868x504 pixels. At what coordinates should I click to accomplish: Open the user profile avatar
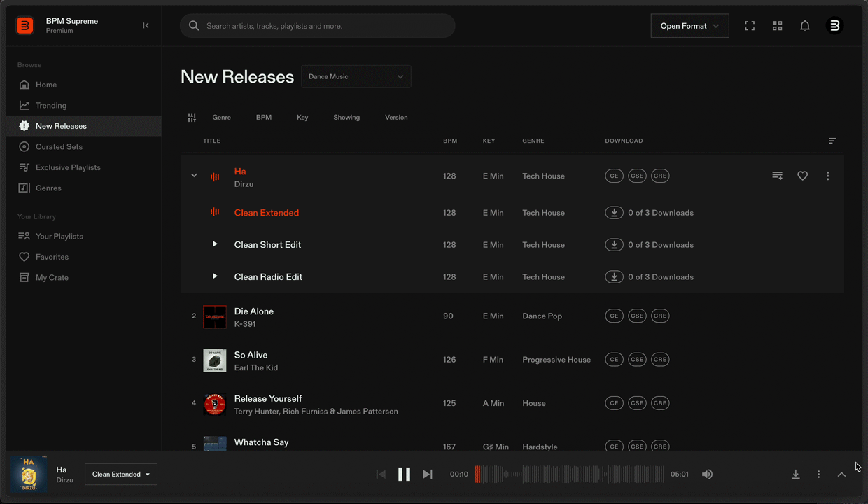(834, 26)
